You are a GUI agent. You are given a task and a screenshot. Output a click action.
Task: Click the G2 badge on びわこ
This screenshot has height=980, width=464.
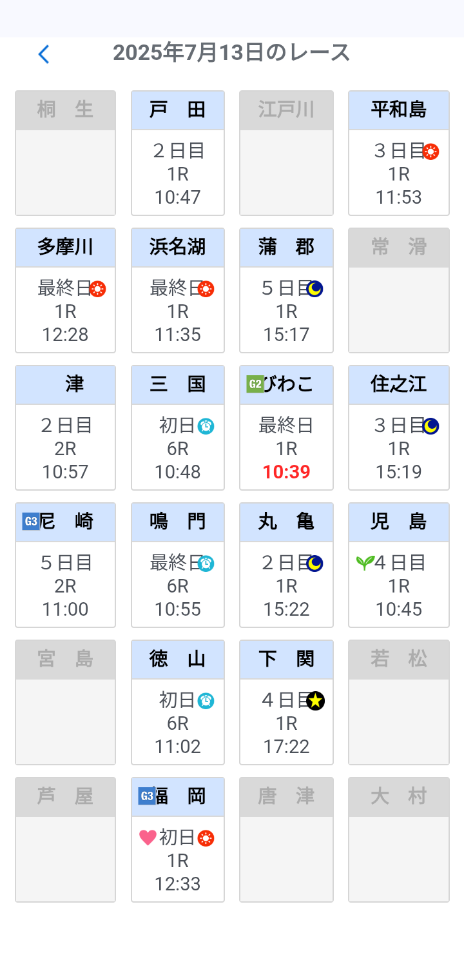(255, 384)
